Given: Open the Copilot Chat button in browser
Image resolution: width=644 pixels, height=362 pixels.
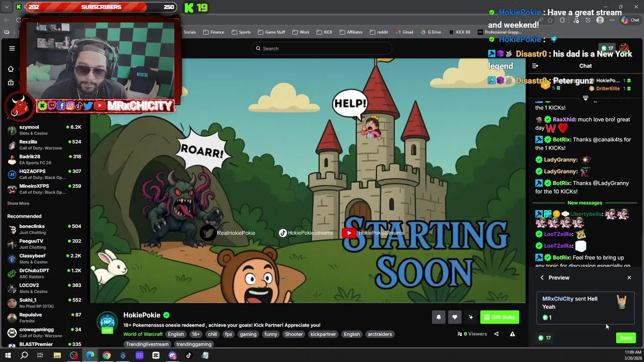Looking at the screenshot, I should (630, 20).
